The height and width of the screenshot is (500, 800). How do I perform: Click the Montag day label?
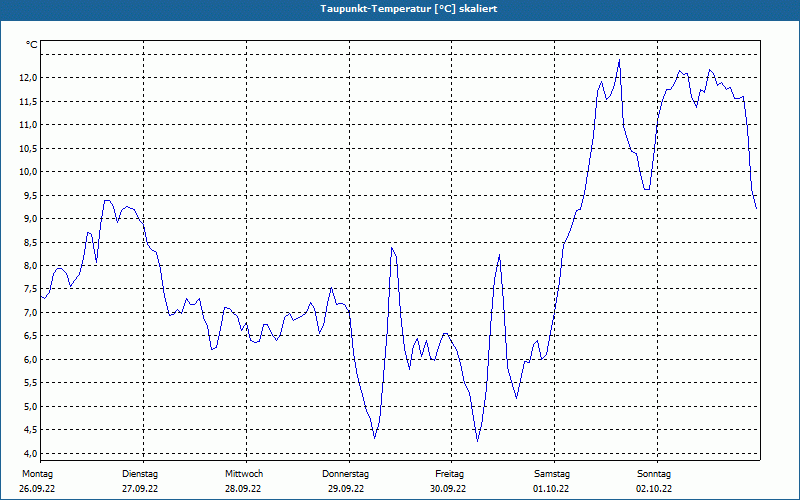pyautogui.click(x=37, y=474)
